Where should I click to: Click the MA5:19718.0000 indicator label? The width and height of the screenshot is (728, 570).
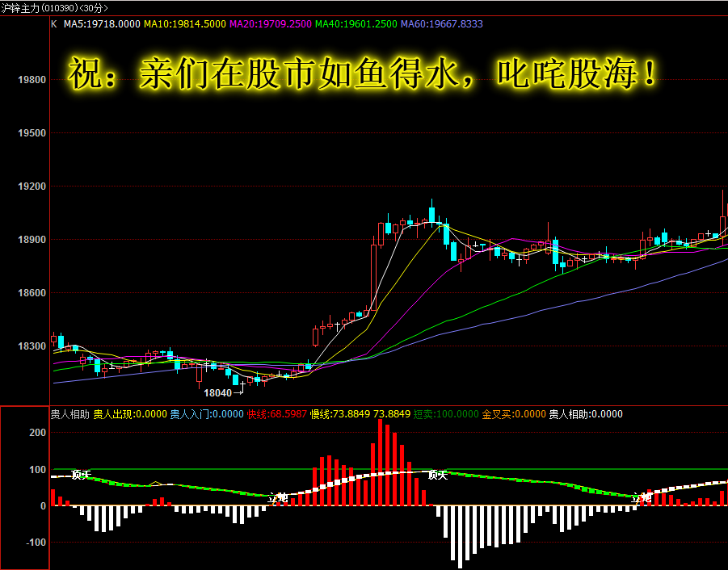[x=102, y=24]
